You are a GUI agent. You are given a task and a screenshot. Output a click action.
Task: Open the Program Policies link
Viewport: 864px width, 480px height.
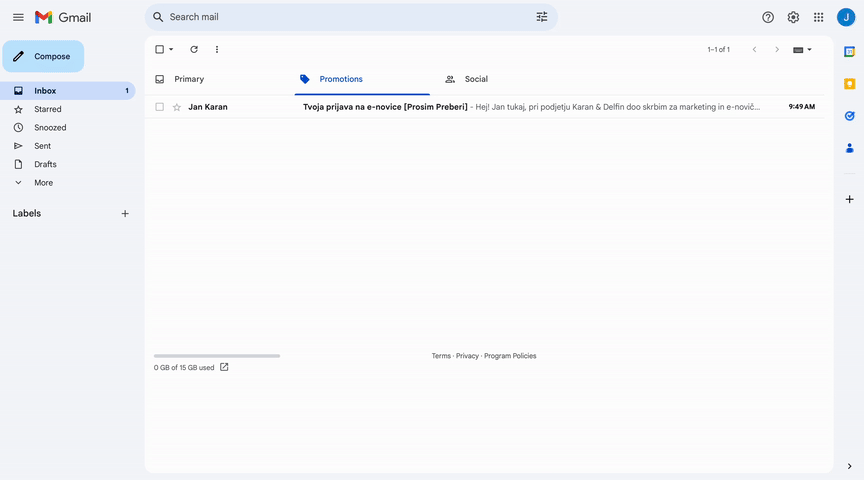pyautogui.click(x=510, y=356)
